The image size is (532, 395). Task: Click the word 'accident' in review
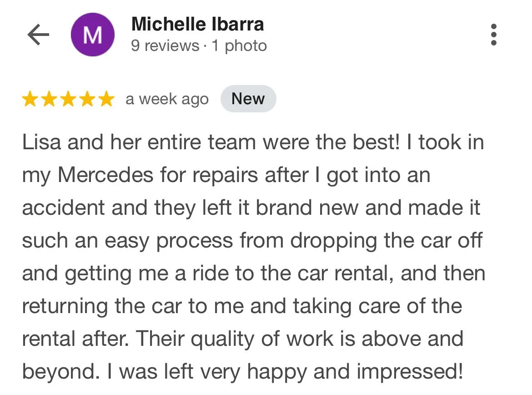(63, 208)
